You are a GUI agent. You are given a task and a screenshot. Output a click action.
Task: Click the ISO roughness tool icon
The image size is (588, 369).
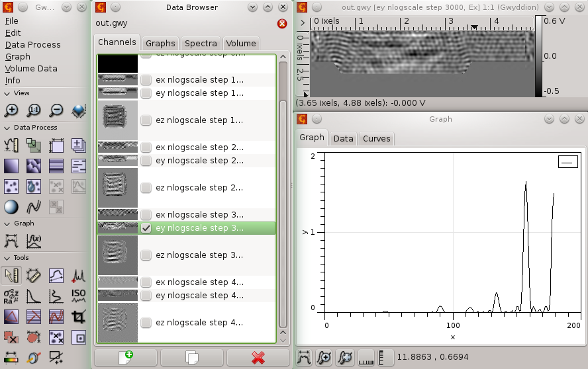(79, 296)
